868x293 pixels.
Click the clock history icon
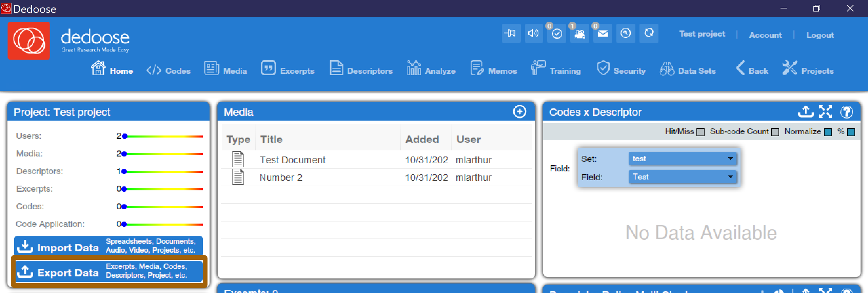click(626, 33)
